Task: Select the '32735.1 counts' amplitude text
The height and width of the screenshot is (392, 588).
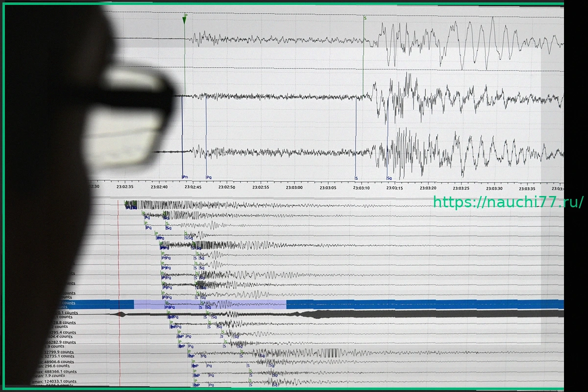Action: (x=59, y=356)
